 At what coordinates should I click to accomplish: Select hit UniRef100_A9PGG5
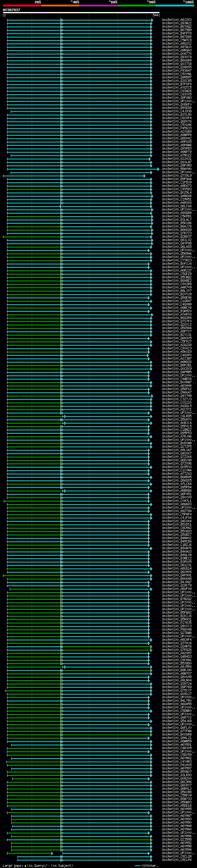(176, 142)
